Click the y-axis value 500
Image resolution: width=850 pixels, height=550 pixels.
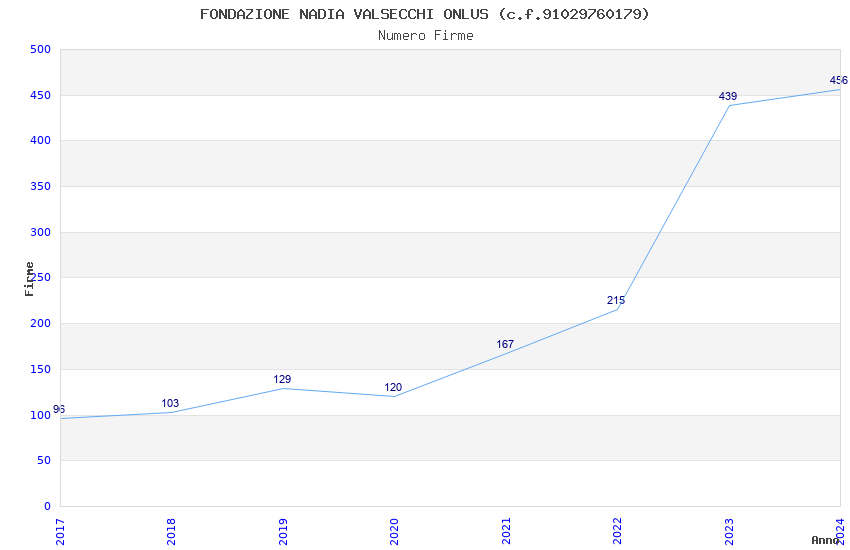(40, 49)
